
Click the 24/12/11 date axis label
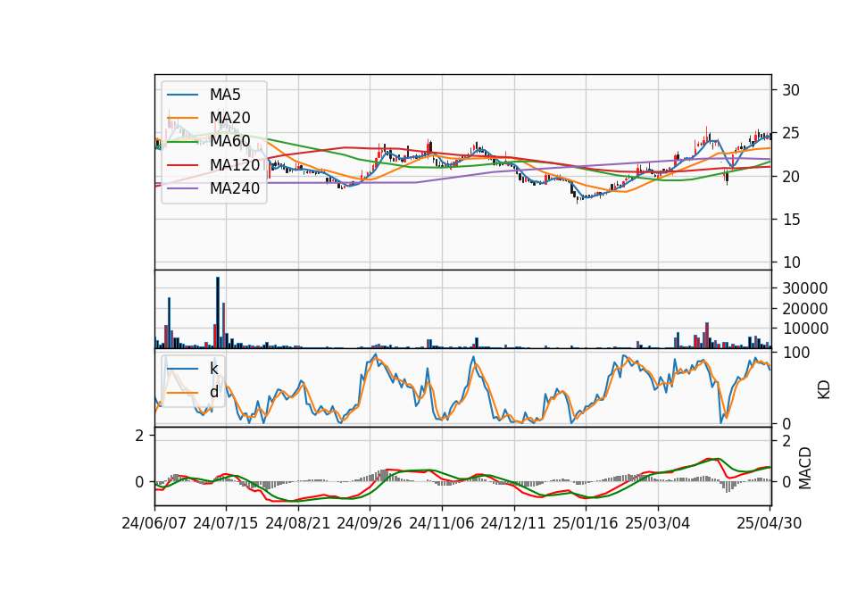[x=512, y=523]
